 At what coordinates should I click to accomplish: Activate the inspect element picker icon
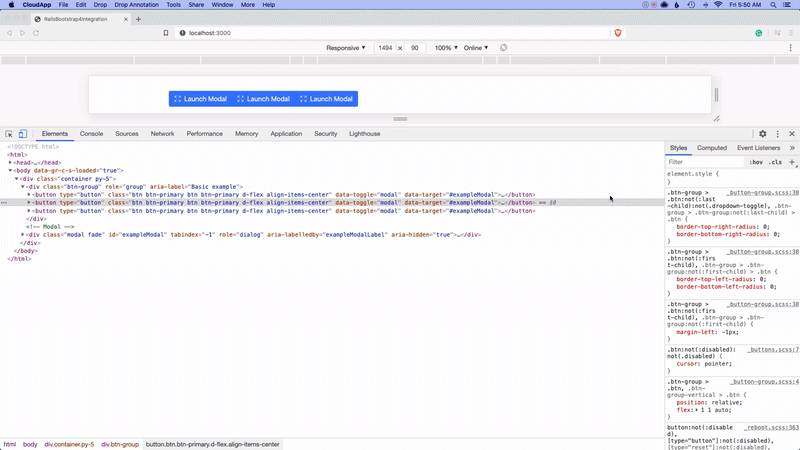click(x=9, y=134)
